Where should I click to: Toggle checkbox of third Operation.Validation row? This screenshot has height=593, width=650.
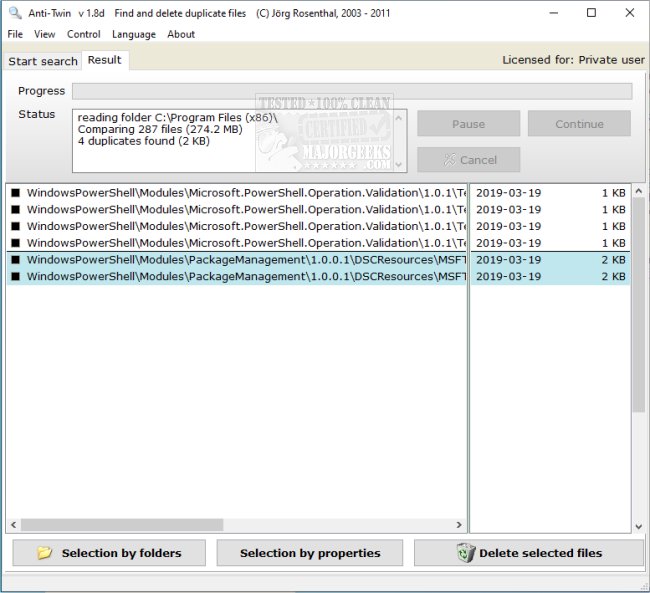pos(15,226)
